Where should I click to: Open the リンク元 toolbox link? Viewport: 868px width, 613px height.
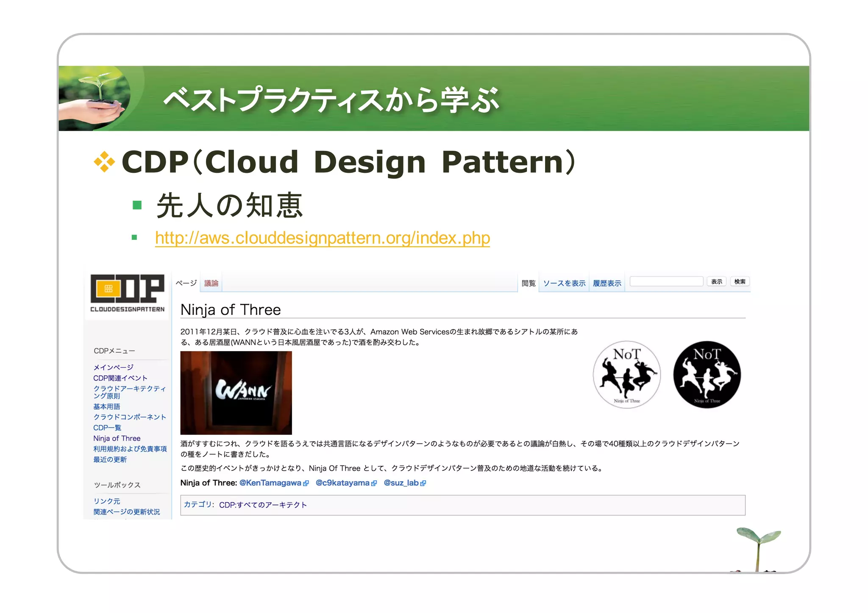pyautogui.click(x=107, y=501)
